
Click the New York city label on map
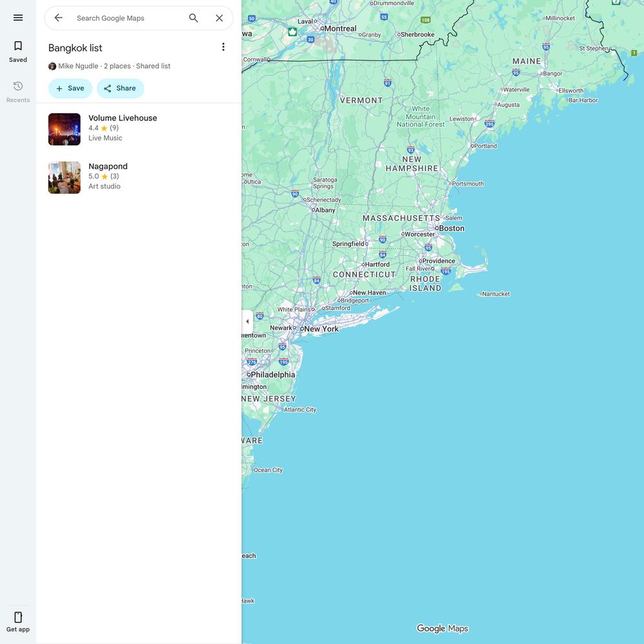tap(321, 329)
